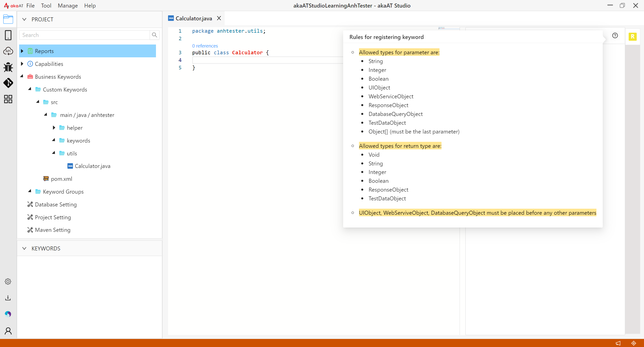Click the blue swirl plugin icon
The width and height of the screenshot is (644, 347).
[8, 314]
